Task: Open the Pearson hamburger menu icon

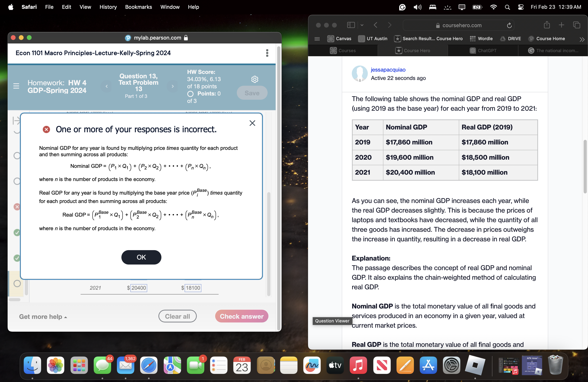Action: click(x=16, y=86)
